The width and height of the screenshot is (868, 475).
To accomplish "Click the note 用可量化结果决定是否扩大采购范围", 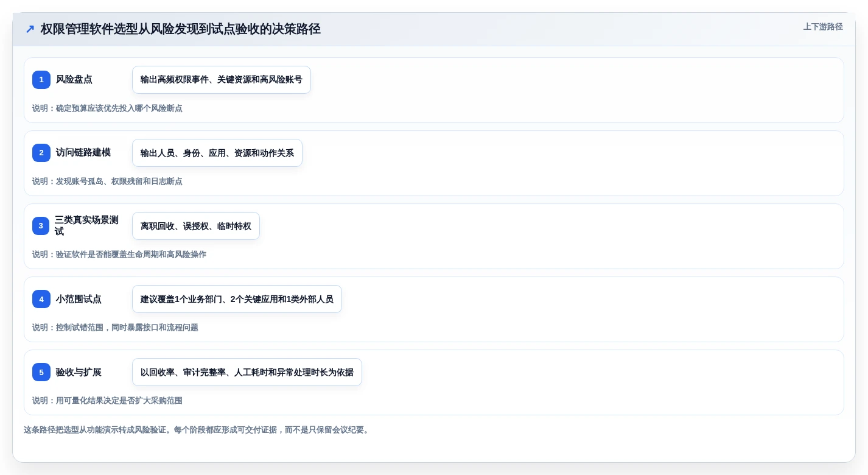I will click(x=107, y=401).
